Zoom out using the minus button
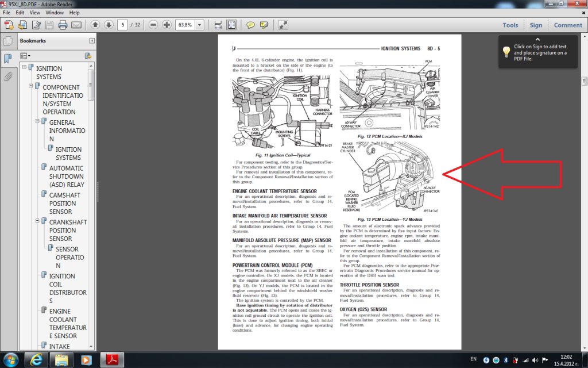Image resolution: width=588 pixels, height=368 pixels. (x=153, y=25)
